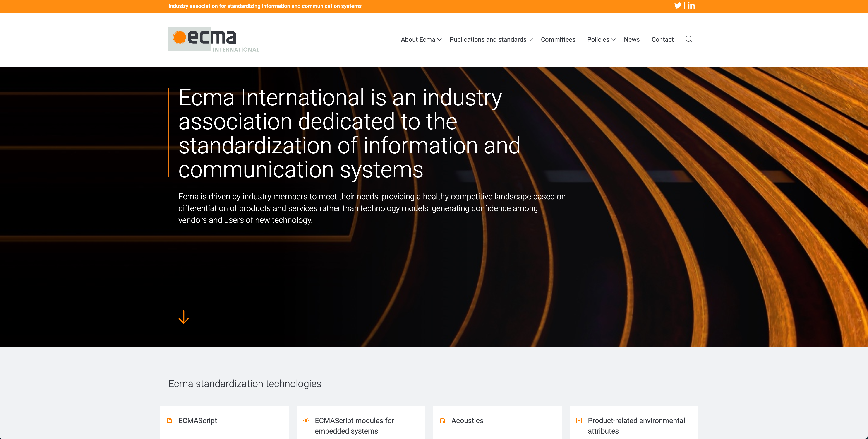The image size is (868, 439).
Task: Click the Acoustics headphones icon
Action: tap(442, 420)
